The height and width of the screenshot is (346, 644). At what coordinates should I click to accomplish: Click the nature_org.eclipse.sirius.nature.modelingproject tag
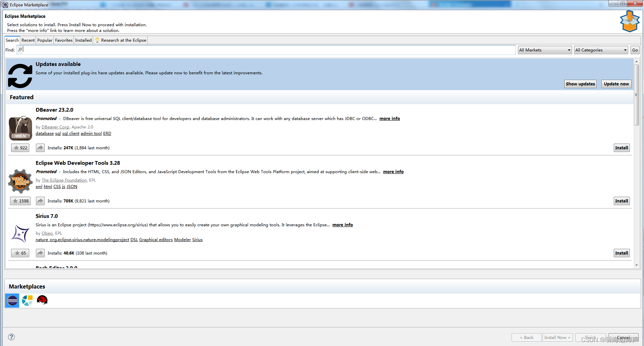(x=82, y=239)
